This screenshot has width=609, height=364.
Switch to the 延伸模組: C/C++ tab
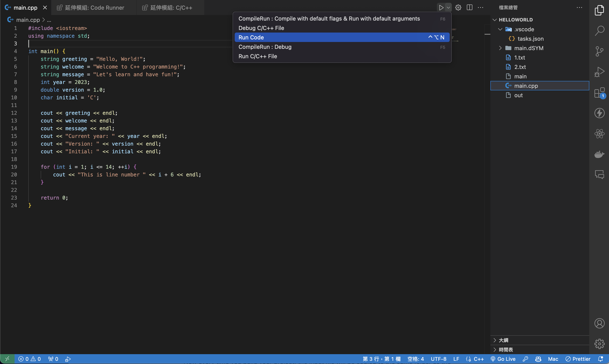171,8
